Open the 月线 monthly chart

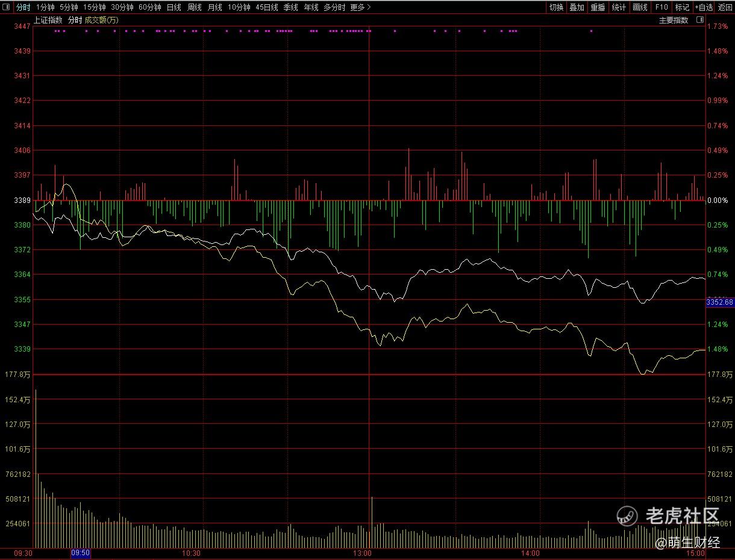click(215, 8)
